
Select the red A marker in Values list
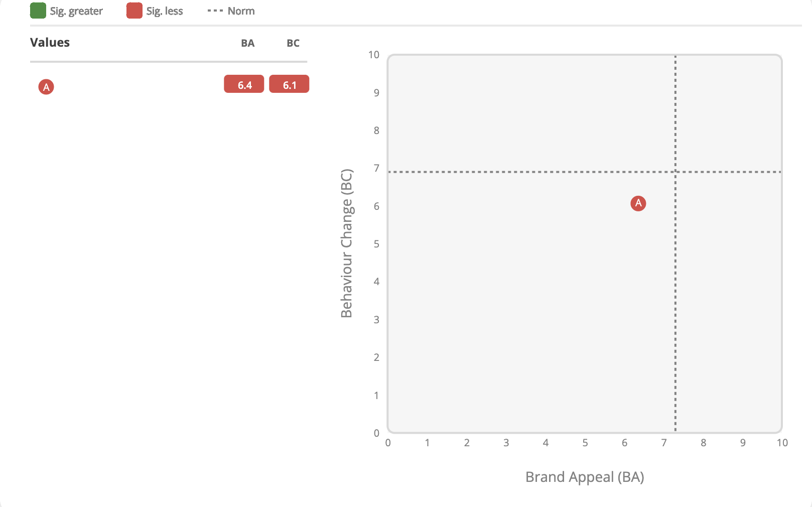(46, 87)
